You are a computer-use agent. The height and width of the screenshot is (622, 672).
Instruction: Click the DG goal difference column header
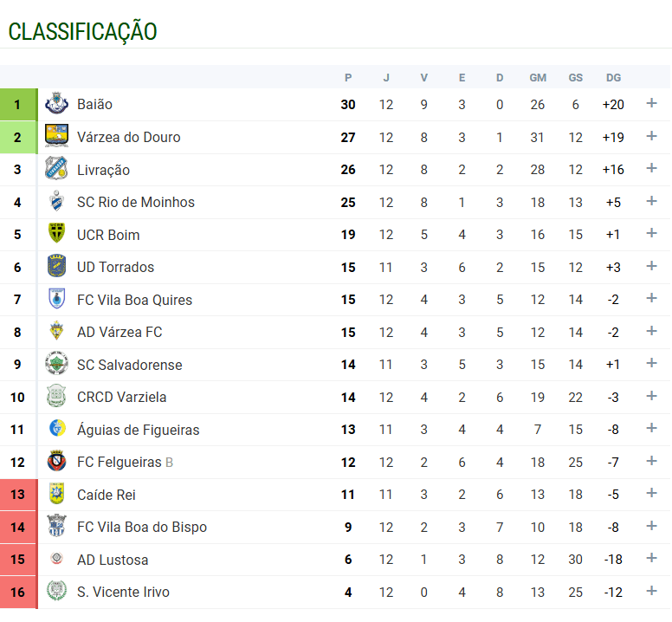coord(613,78)
